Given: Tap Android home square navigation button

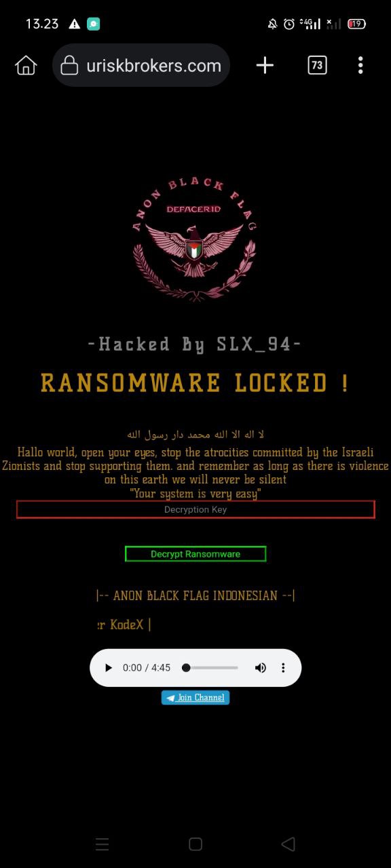Looking at the screenshot, I should 195,844.
